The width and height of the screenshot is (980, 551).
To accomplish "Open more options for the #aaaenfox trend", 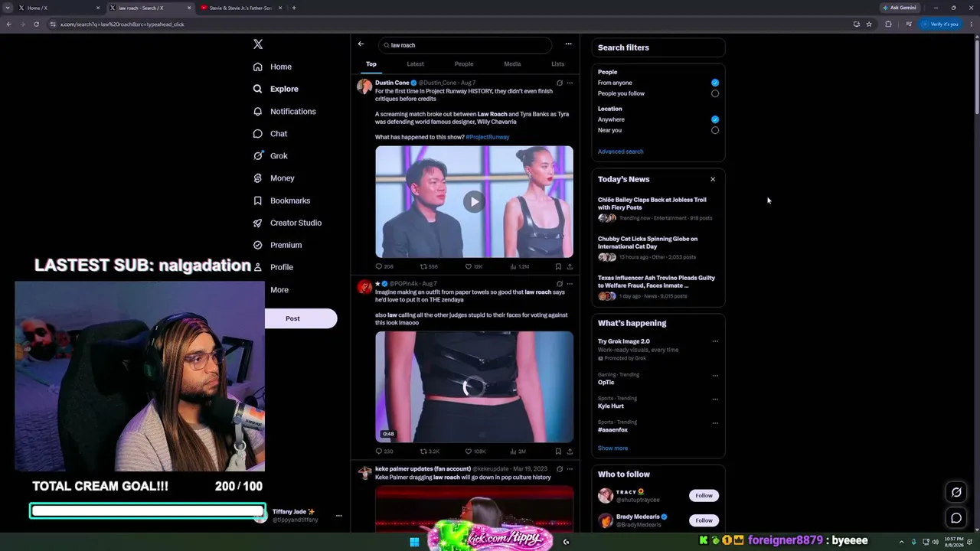I will point(715,423).
